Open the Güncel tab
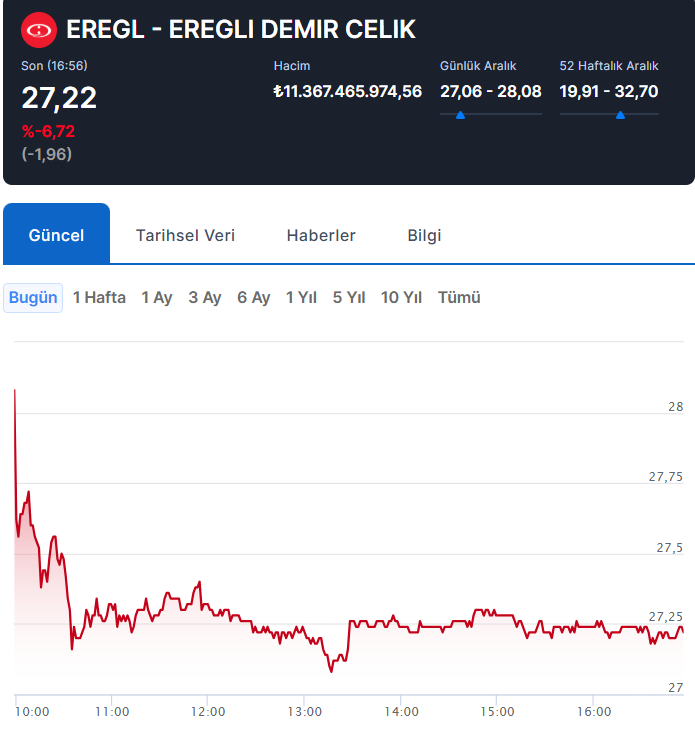This screenshot has width=695, height=730. (56, 235)
